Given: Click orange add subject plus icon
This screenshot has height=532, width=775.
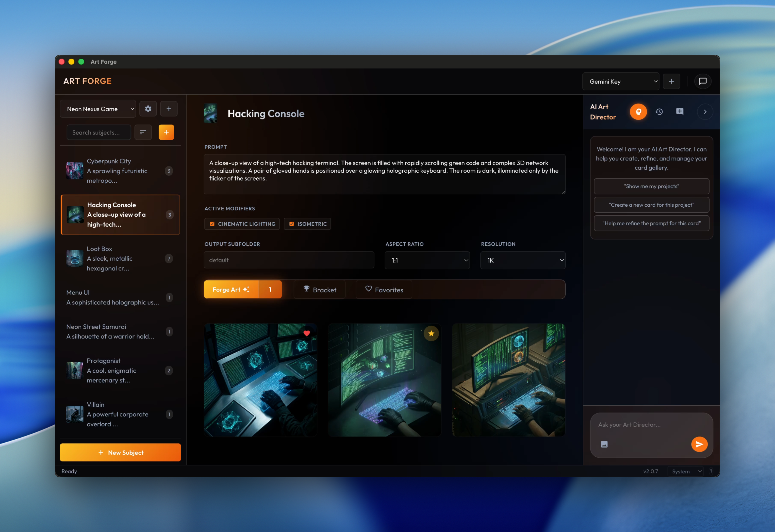Looking at the screenshot, I should (166, 133).
